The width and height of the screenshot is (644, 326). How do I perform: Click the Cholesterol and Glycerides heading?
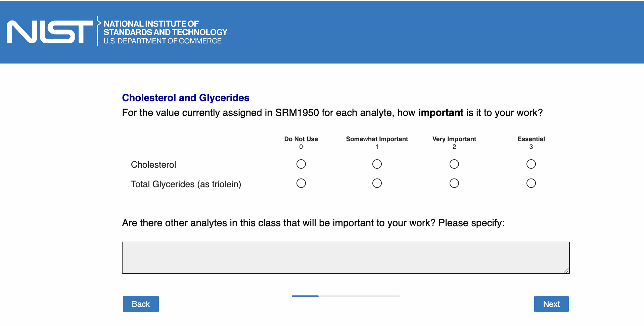pyautogui.click(x=185, y=98)
